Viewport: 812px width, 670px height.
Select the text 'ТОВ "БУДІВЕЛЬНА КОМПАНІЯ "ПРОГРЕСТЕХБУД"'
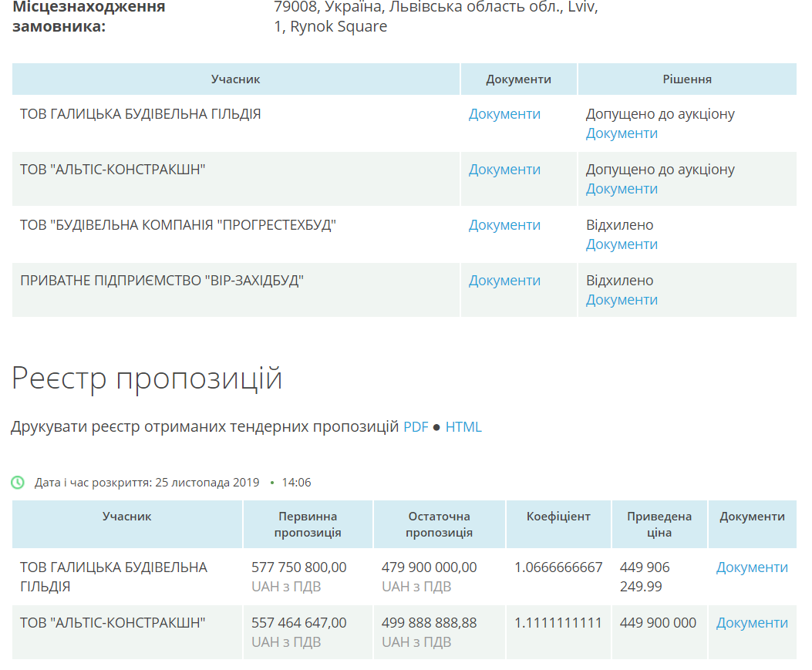[x=178, y=225]
